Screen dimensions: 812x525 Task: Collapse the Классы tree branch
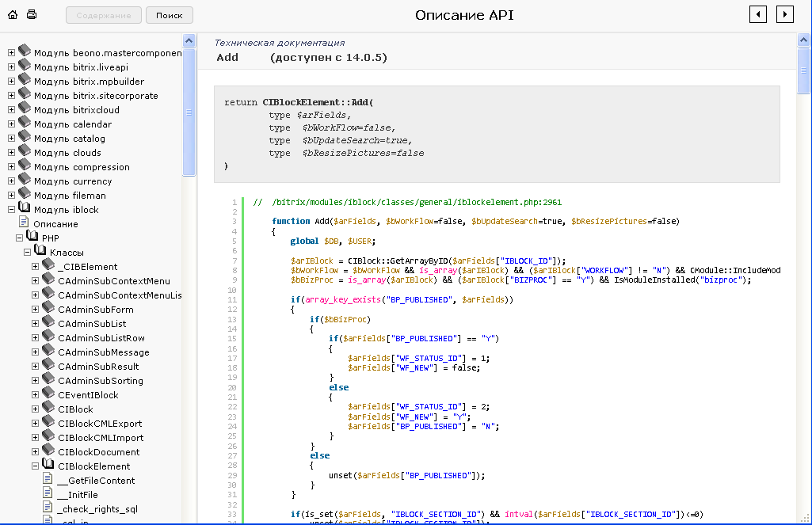coord(28,253)
